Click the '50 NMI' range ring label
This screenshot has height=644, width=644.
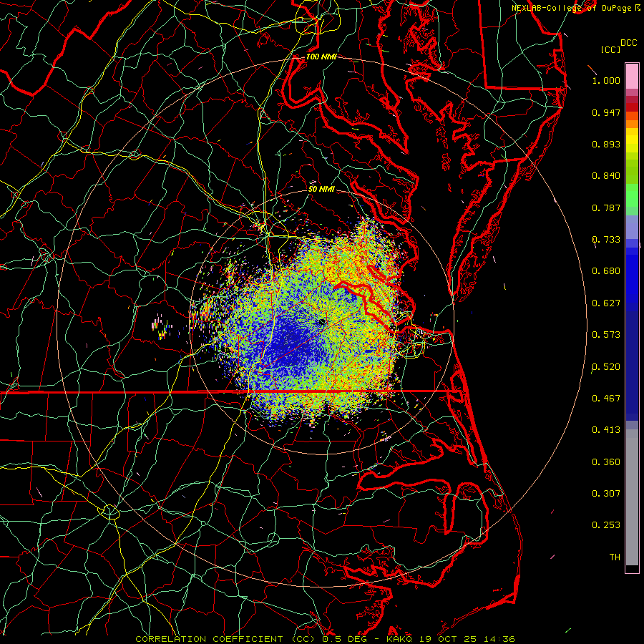(x=321, y=189)
